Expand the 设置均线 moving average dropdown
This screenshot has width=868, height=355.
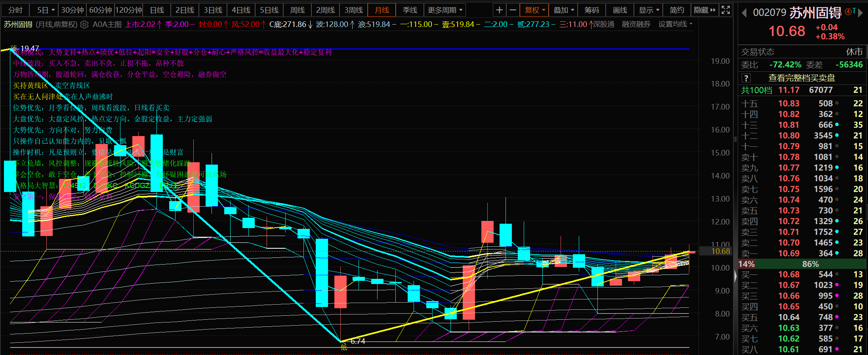click(x=675, y=24)
